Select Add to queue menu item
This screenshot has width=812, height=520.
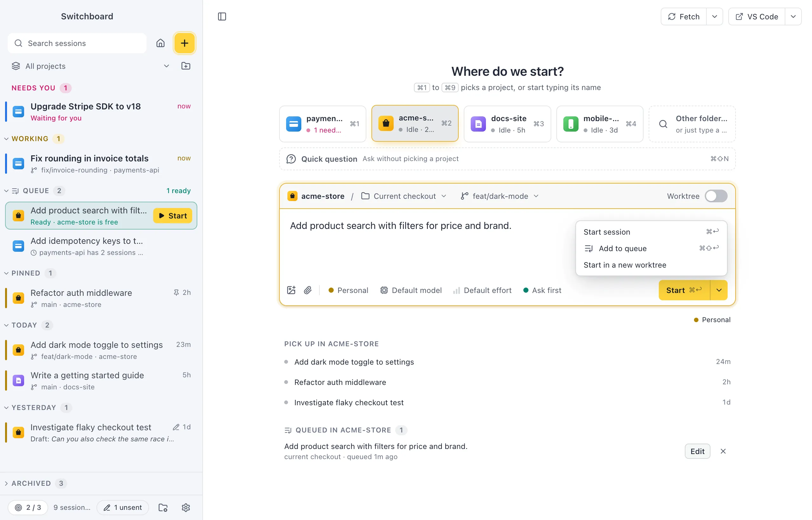pyautogui.click(x=651, y=248)
